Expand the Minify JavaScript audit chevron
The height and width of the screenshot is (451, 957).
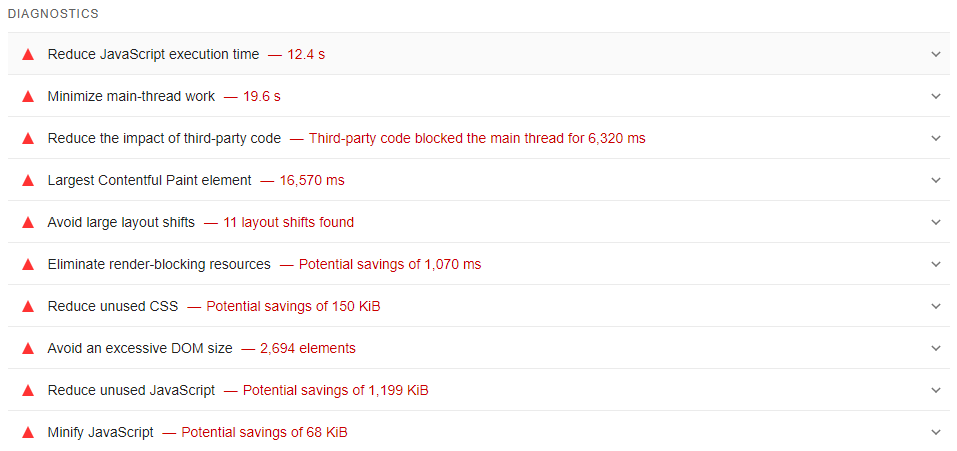click(936, 432)
